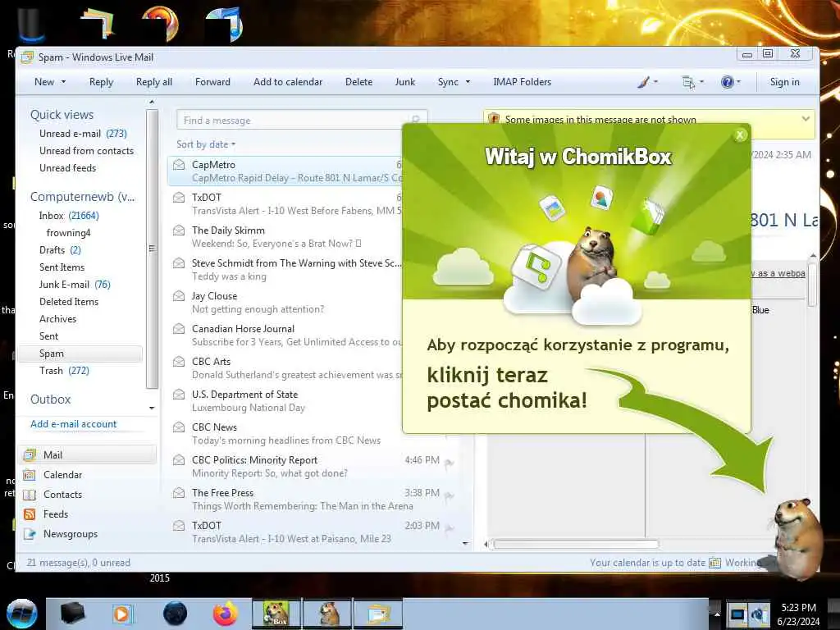Click the message list scroll down arrow

coord(465,543)
